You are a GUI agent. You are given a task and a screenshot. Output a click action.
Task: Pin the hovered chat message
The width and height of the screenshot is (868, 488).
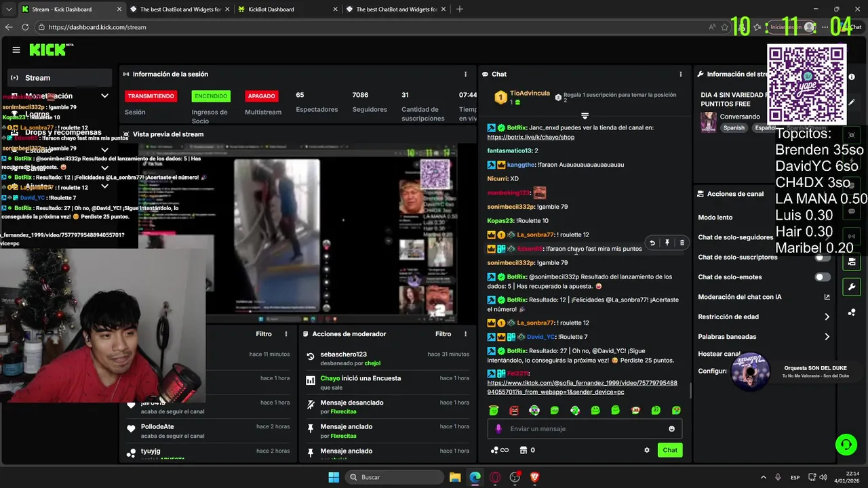coord(667,243)
